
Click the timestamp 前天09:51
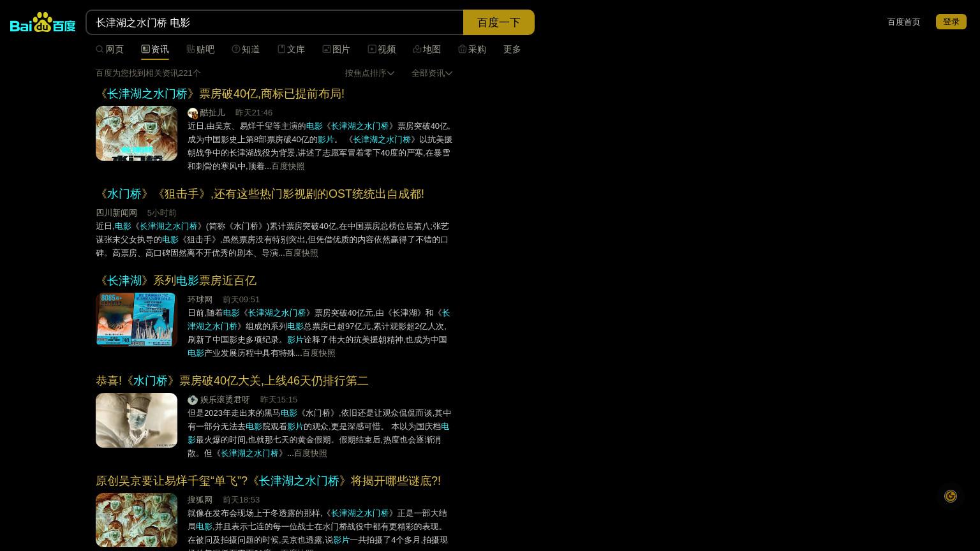pyautogui.click(x=241, y=300)
